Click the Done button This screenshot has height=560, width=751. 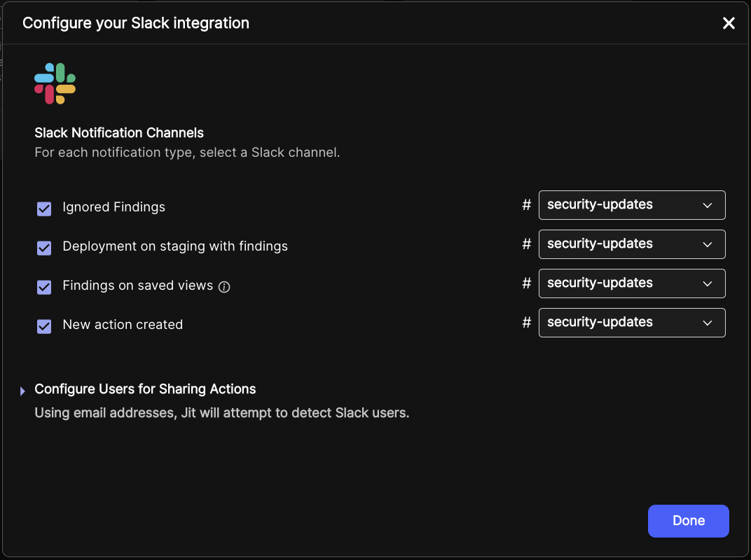[688, 521]
